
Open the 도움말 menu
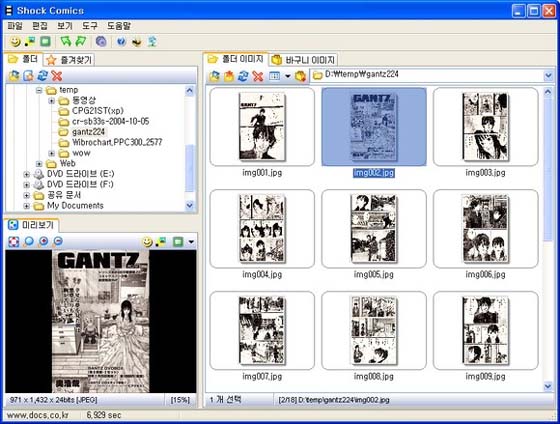tap(119, 26)
